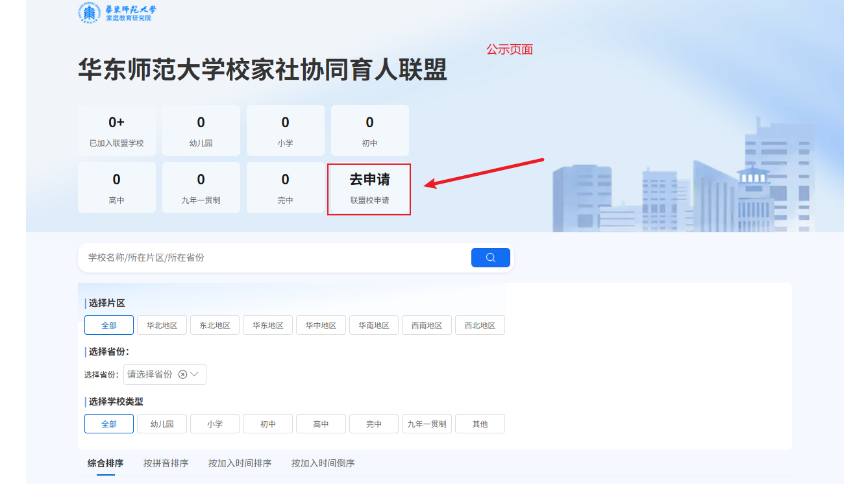Open the 请选择省份 combo box

click(151, 374)
